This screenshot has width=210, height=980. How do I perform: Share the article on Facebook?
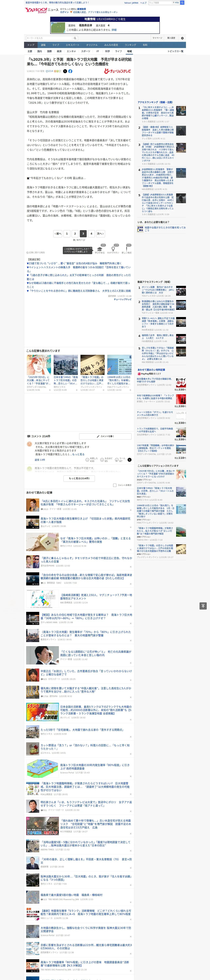70,71
